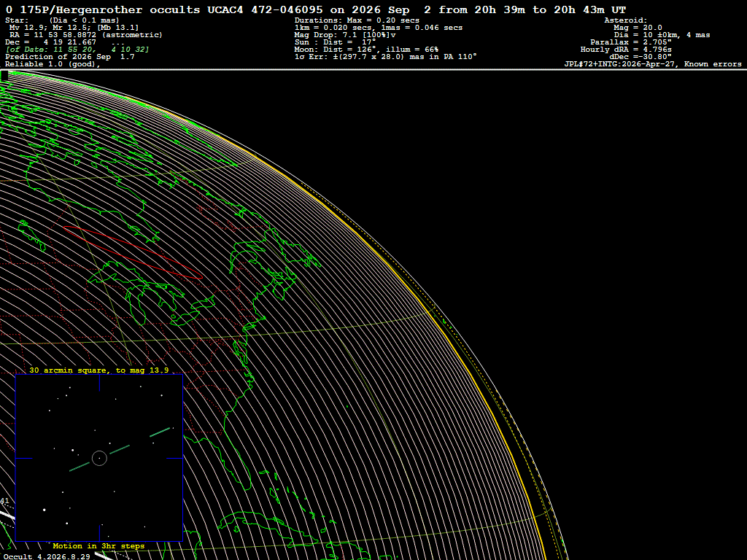The height and width of the screenshot is (560, 747).
Task: Click the '1σ Err' uncertainty line
Action: tap(386, 57)
